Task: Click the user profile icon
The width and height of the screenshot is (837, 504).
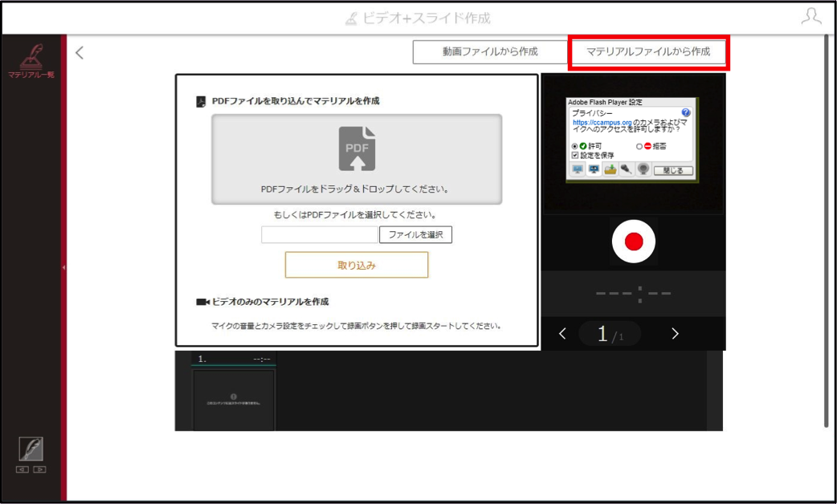Action: click(810, 16)
